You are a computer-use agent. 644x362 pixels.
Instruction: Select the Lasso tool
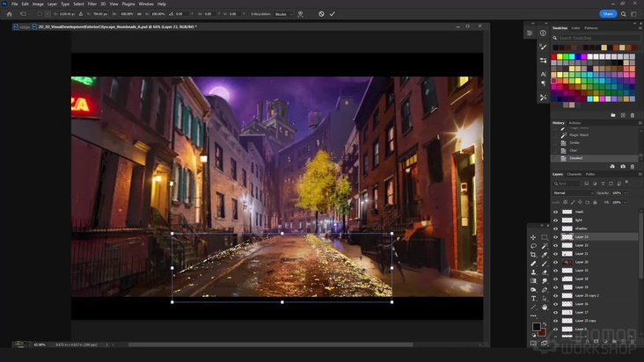click(533, 246)
